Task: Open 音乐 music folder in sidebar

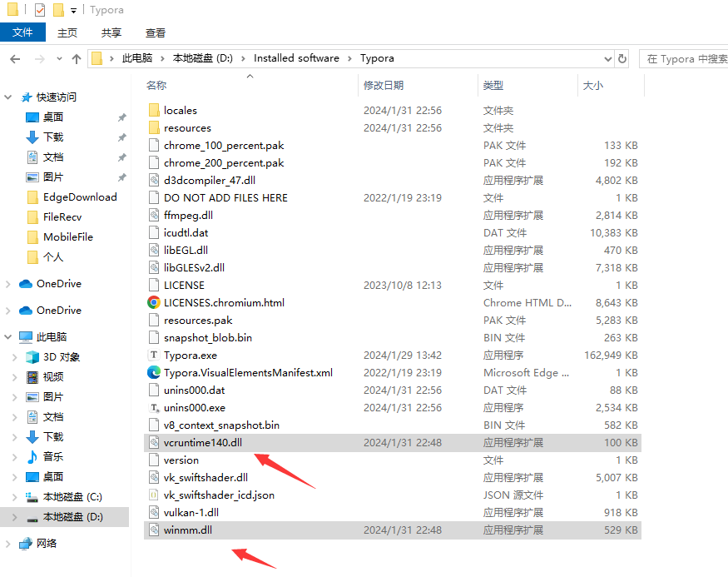Action: (53, 456)
